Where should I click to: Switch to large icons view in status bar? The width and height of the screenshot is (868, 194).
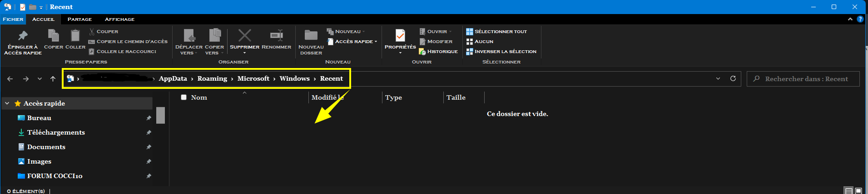click(x=858, y=191)
